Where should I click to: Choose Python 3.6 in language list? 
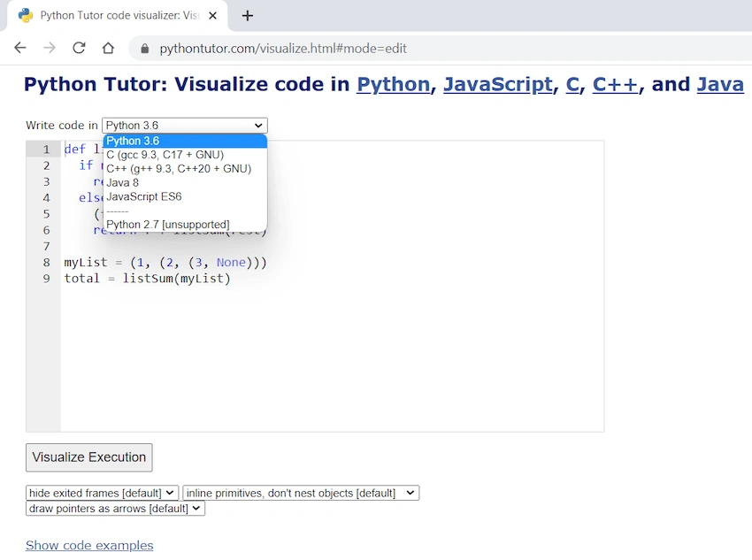coord(185,141)
